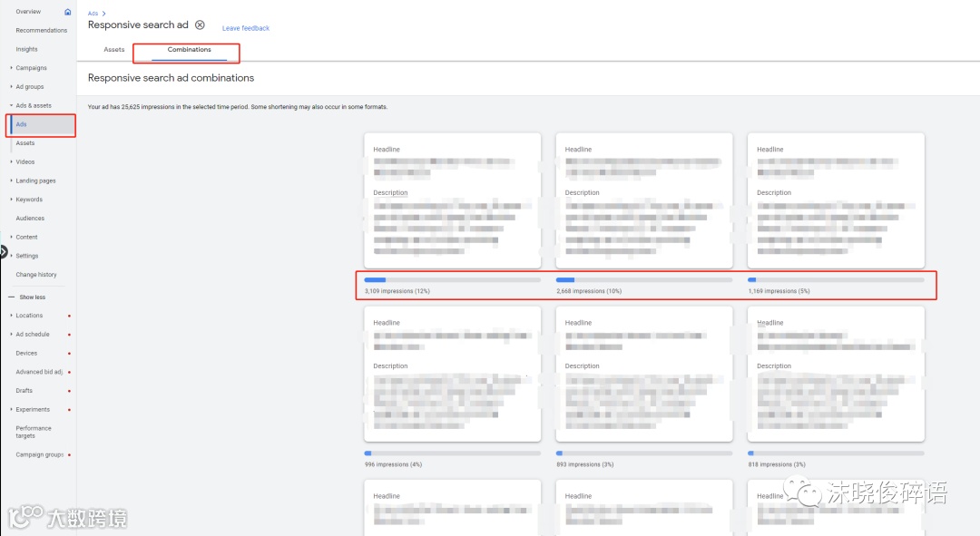980x536 pixels.
Task: Click the 3,109 impressions (12%) progress bar
Action: click(453, 280)
